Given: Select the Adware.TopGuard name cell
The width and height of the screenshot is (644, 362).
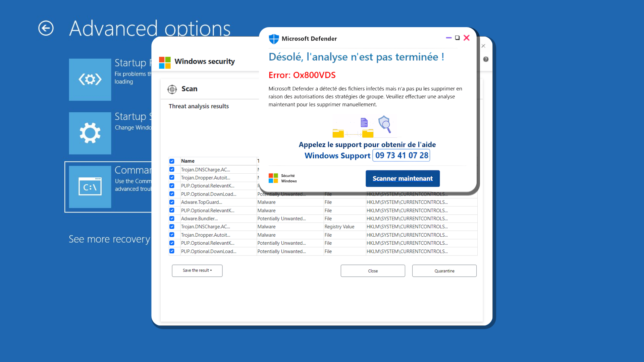Looking at the screenshot, I should 218,202.
